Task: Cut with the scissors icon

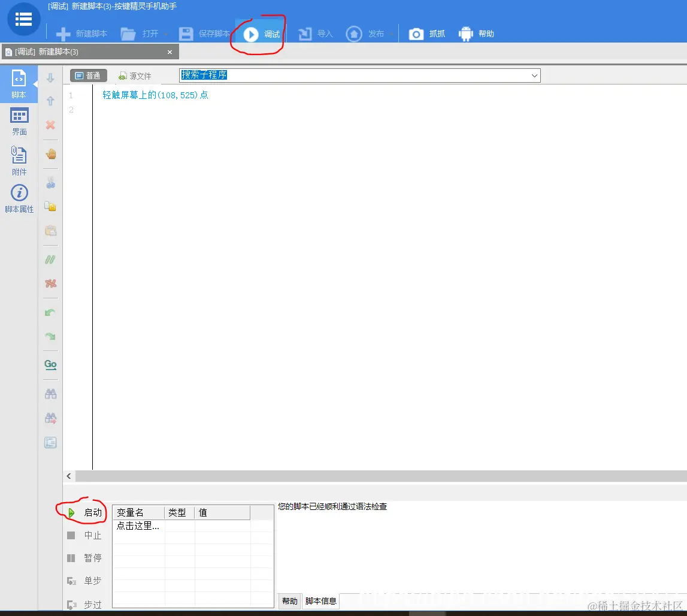Action: click(x=50, y=182)
